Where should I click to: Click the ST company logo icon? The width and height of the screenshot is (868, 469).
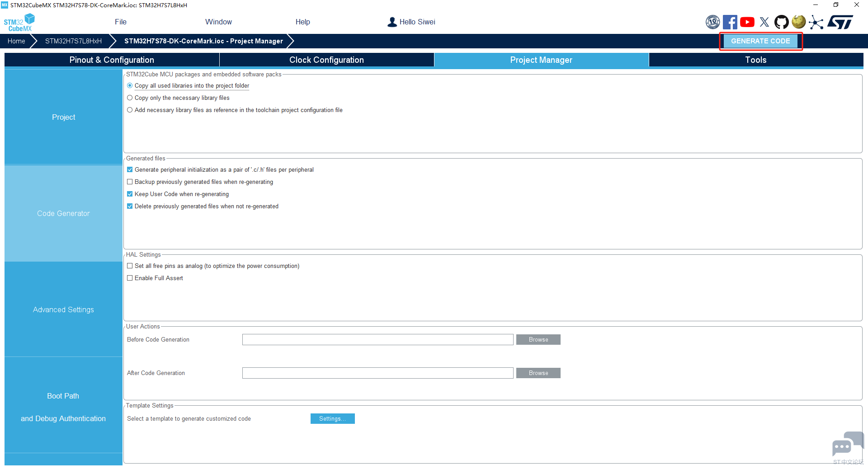pos(840,22)
